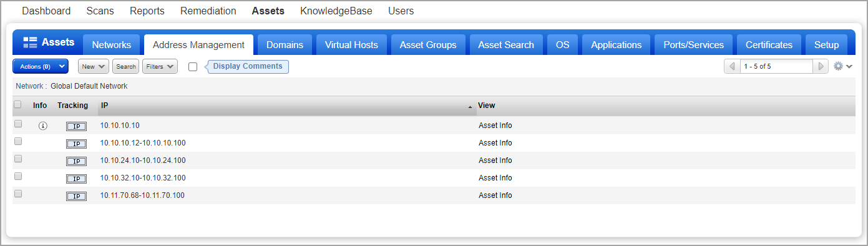Open the page range 1 - 5 of 5 selector

tap(776, 66)
